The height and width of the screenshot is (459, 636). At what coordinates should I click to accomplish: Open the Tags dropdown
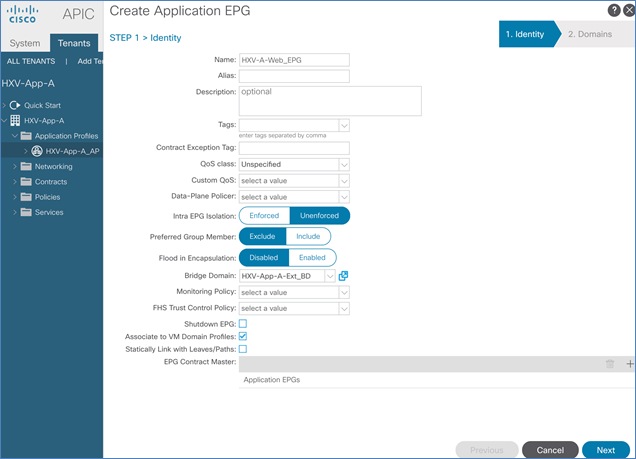pyautogui.click(x=344, y=125)
